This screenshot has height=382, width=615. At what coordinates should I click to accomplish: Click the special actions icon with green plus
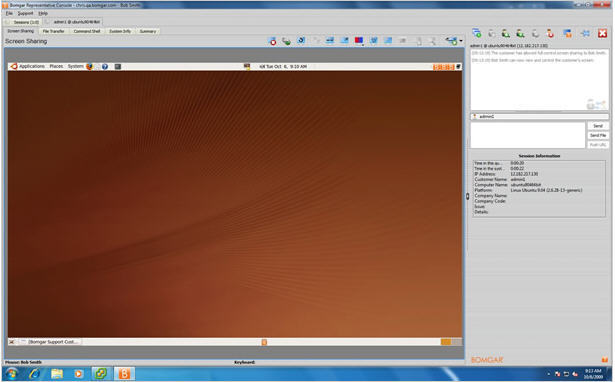pyautogui.click(x=452, y=41)
